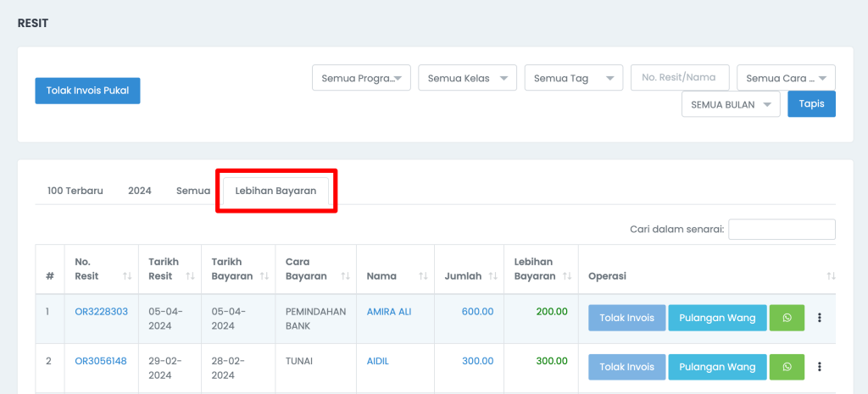Image resolution: width=868 pixels, height=394 pixels.
Task: Expand the Semua Program dropdown
Action: point(361,78)
